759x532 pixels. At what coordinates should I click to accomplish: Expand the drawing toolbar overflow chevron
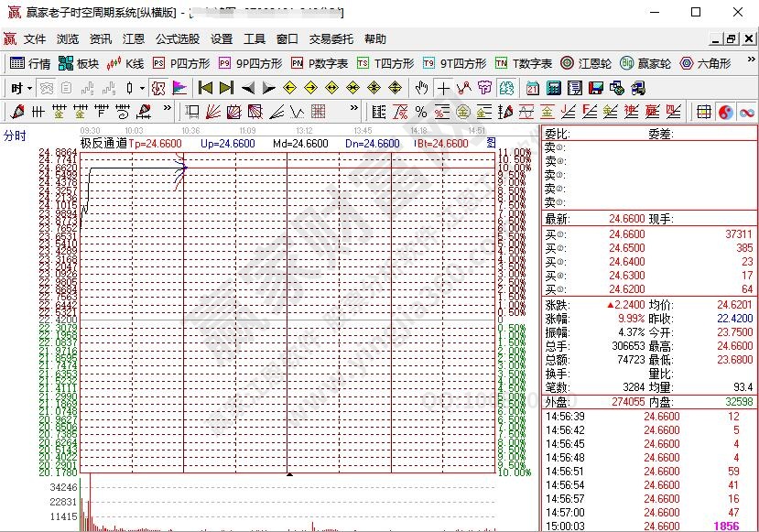(x=168, y=111)
